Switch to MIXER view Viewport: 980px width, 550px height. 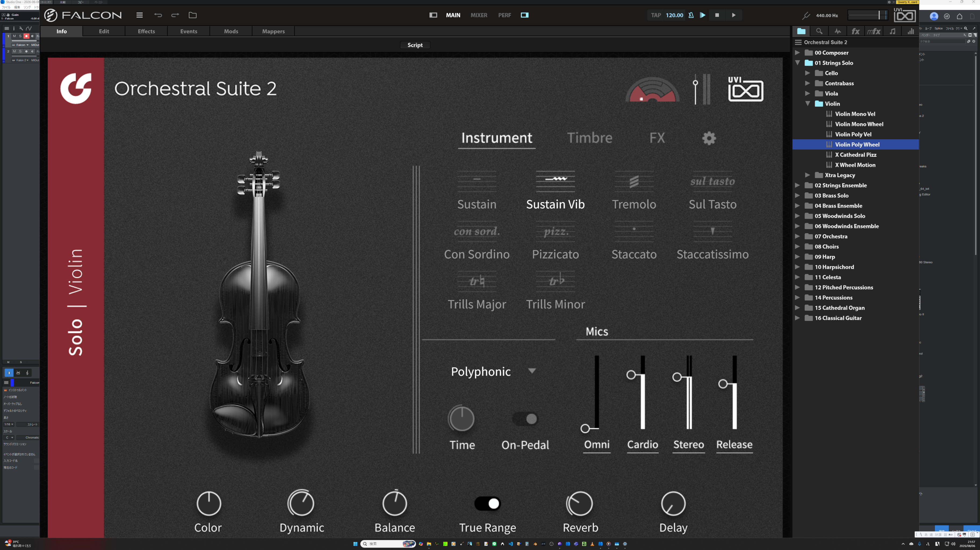click(x=479, y=15)
